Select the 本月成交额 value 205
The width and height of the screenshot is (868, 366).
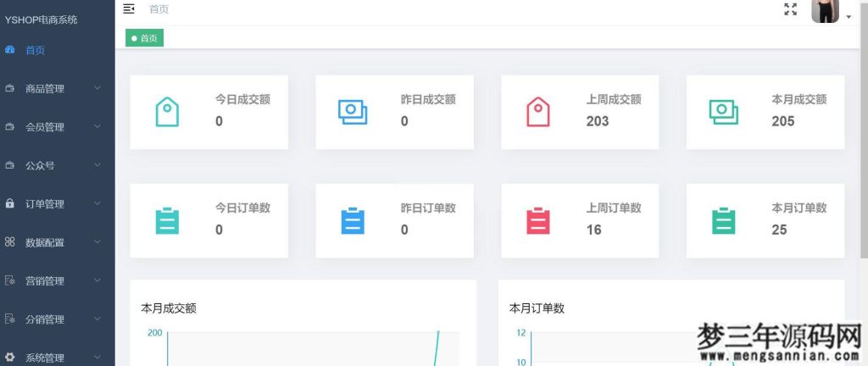tap(782, 121)
